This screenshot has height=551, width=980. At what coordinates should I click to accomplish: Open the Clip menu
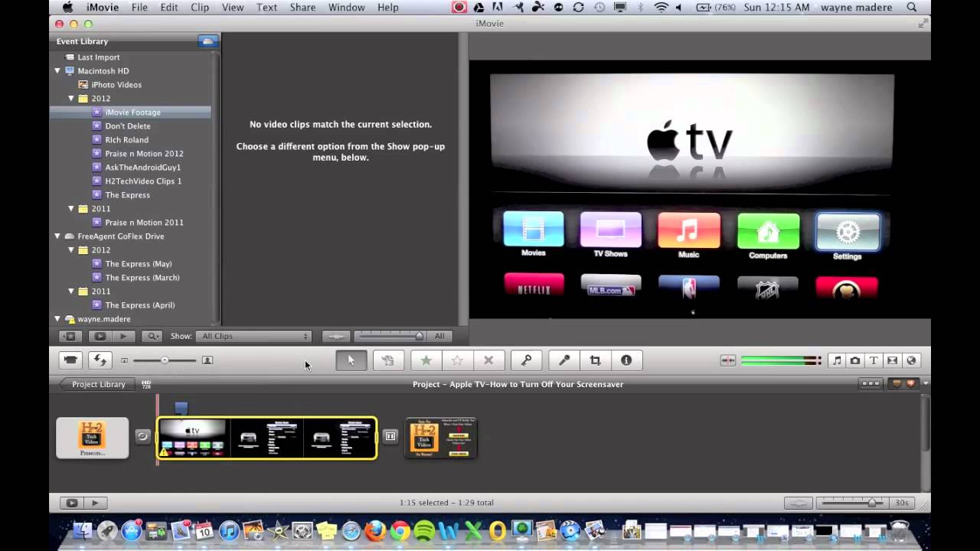(x=200, y=7)
